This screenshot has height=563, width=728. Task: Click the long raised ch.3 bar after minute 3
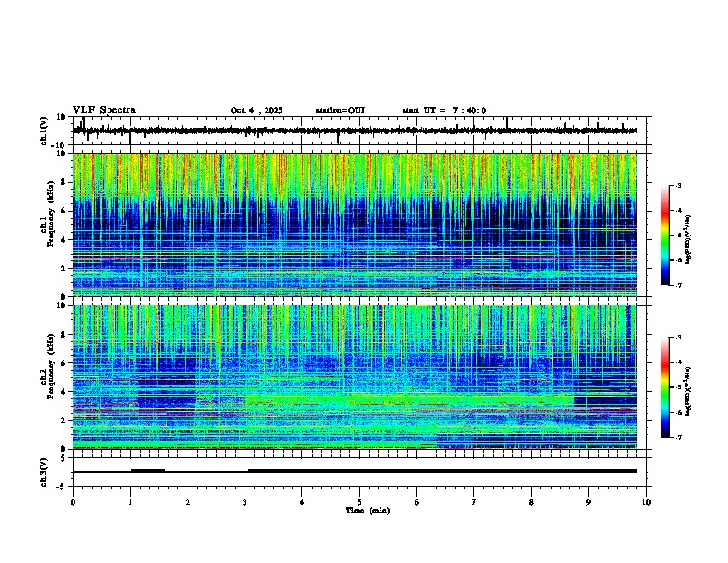[442, 471]
